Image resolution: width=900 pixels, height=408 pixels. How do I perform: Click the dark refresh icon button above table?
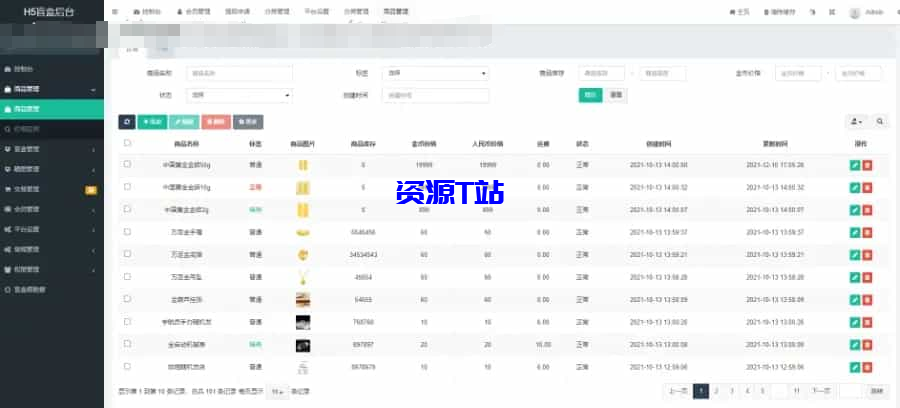coord(127,122)
